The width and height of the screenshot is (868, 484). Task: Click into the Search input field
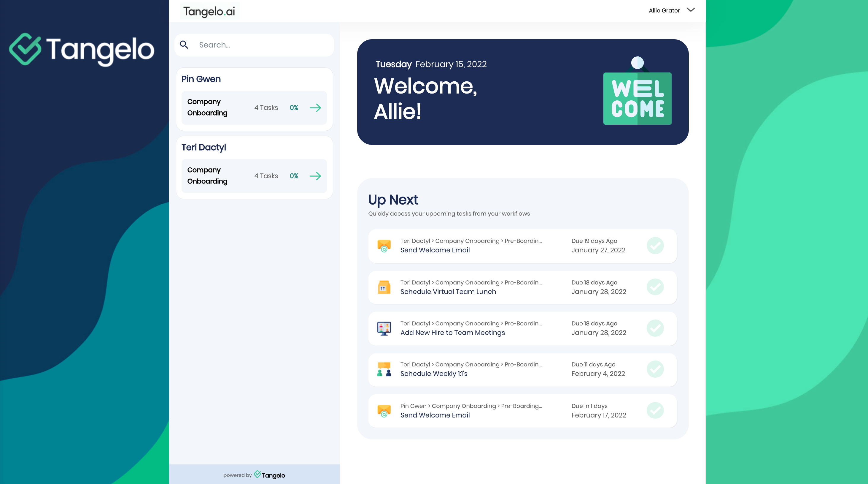(x=263, y=45)
